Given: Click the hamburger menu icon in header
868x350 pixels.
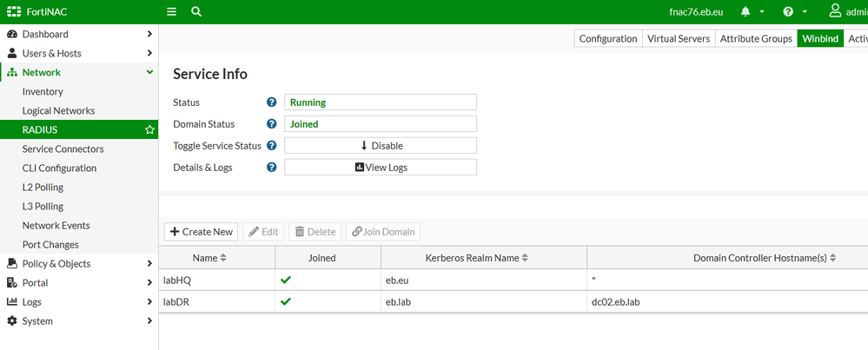Looking at the screenshot, I should coord(172,11).
